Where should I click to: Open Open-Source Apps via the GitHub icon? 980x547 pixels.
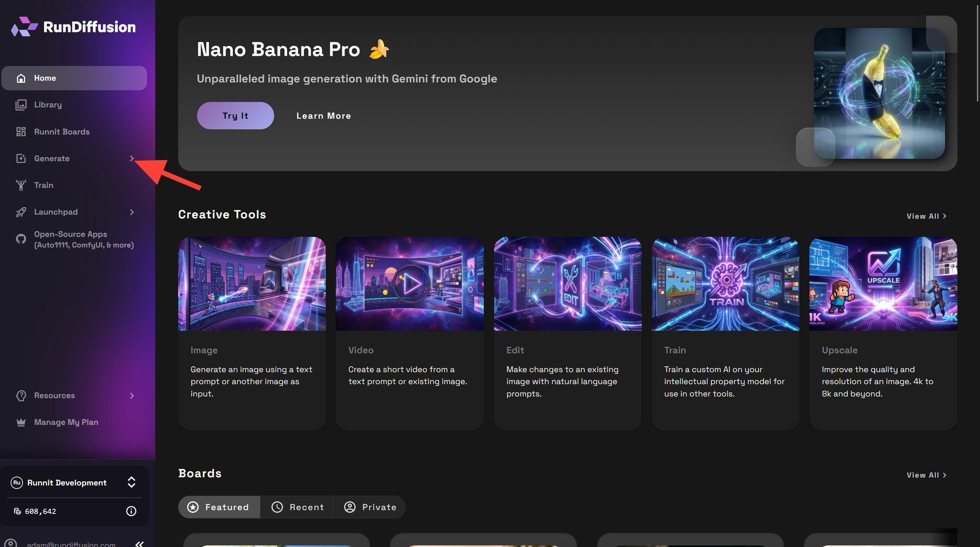pyautogui.click(x=21, y=239)
